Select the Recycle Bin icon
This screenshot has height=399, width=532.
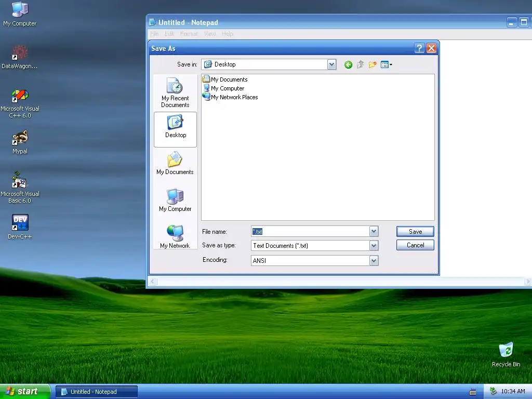506,354
